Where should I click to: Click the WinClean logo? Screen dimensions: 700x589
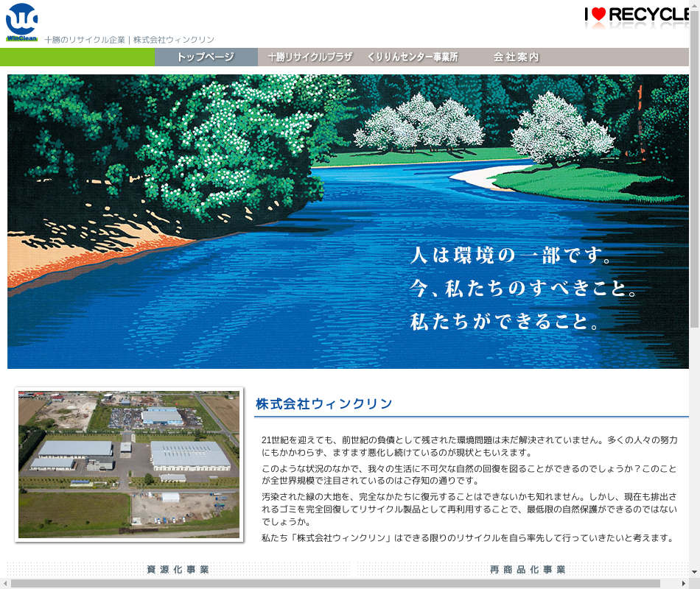(21, 22)
